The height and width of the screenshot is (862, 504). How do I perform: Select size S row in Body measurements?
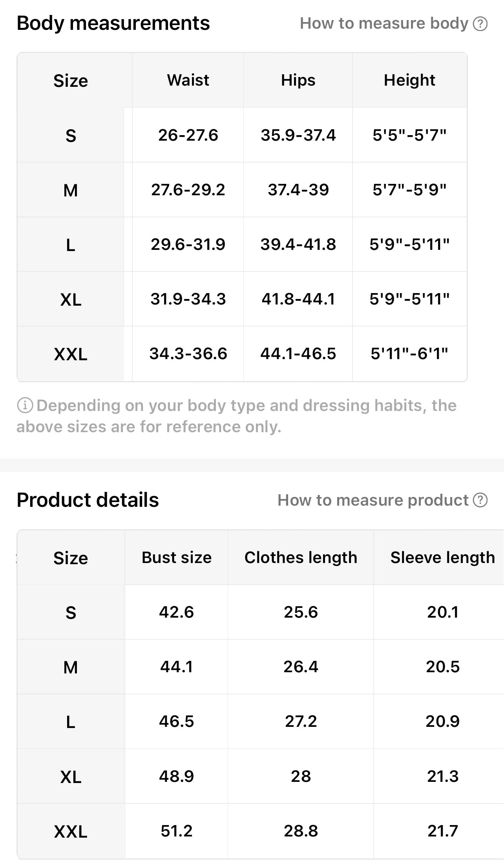click(242, 135)
